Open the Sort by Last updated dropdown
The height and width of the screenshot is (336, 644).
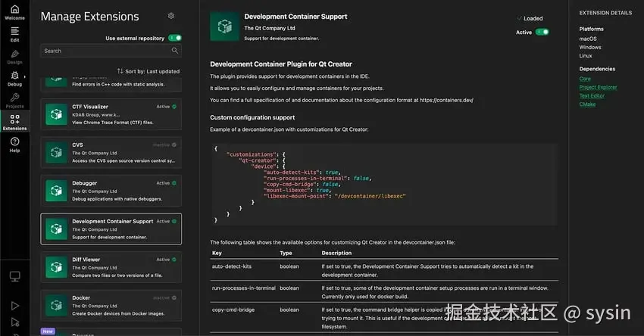148,71
